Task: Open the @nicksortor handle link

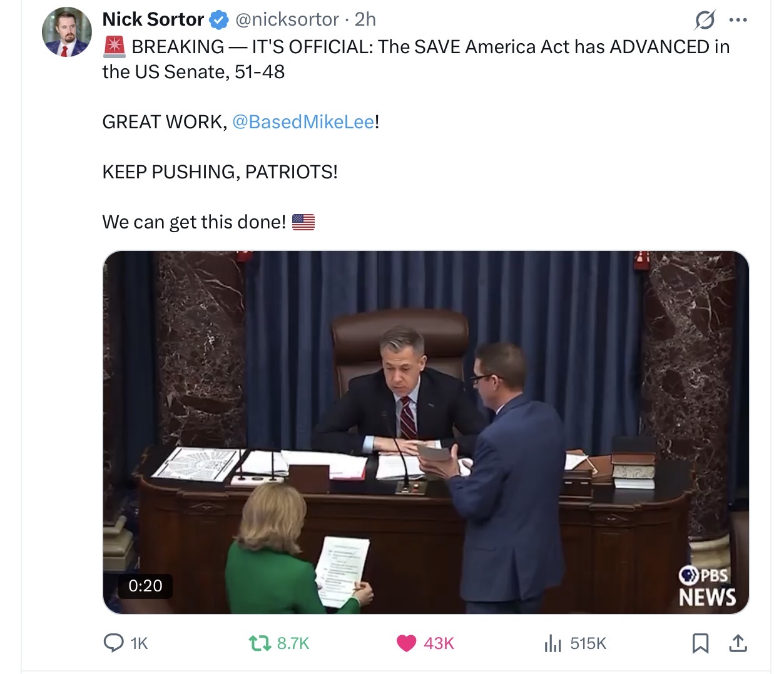Action: 287,19
